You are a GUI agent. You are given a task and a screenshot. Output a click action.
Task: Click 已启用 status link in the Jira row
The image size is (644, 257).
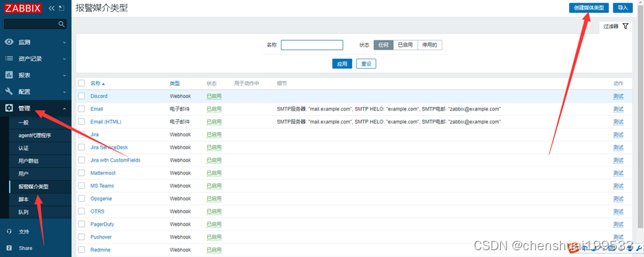pos(214,135)
